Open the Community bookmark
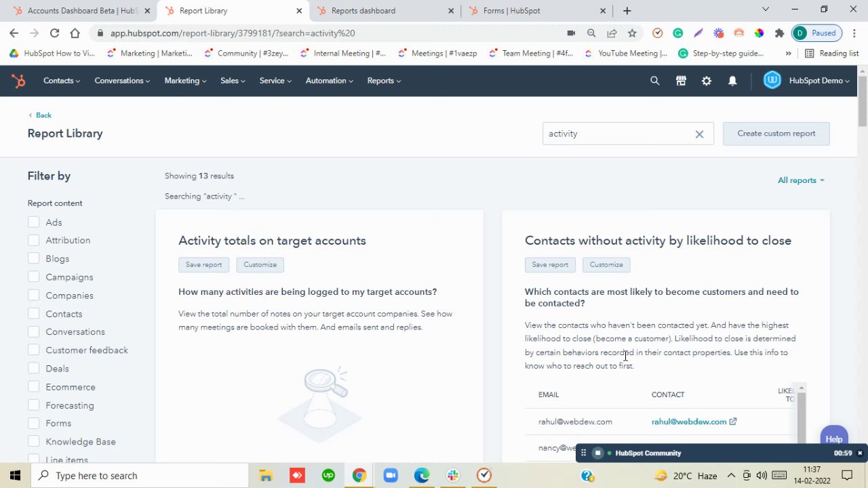 (246, 53)
